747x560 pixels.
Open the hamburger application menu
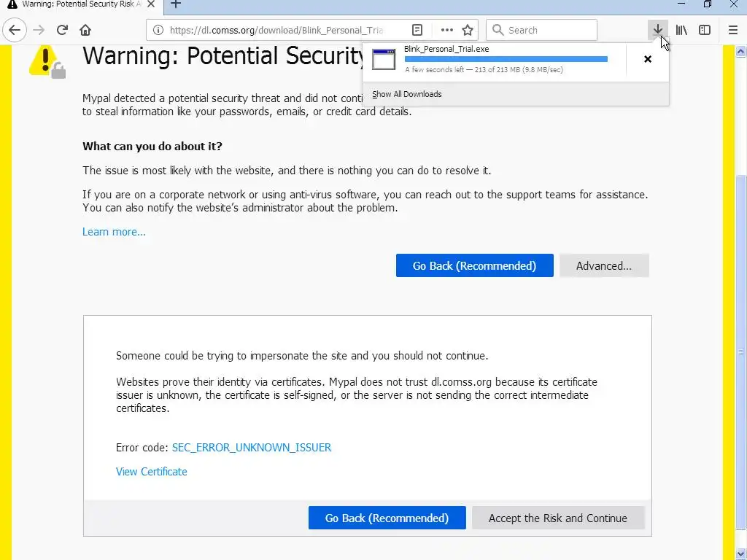tap(733, 30)
